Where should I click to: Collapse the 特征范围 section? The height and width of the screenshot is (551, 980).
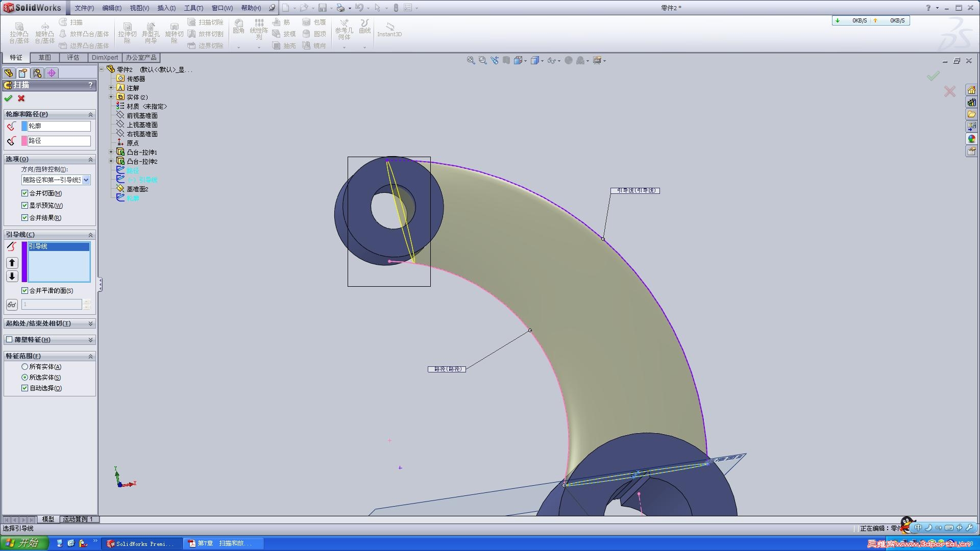[x=90, y=356]
